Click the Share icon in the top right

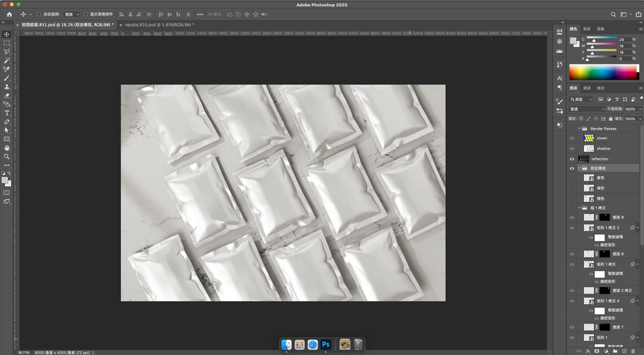point(638,14)
